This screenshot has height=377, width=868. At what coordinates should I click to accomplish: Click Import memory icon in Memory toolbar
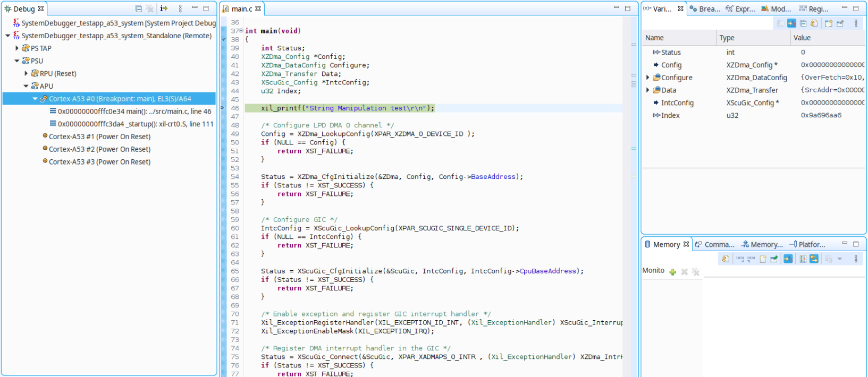[x=740, y=259]
